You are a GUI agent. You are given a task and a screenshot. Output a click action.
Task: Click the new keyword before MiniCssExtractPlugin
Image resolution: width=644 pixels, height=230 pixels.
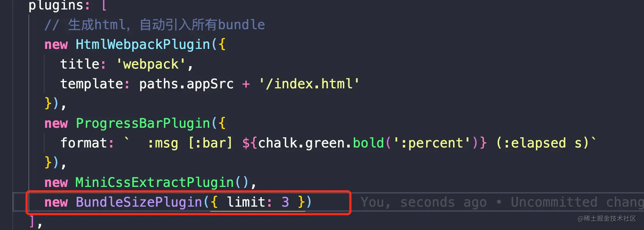pyautogui.click(x=56, y=183)
